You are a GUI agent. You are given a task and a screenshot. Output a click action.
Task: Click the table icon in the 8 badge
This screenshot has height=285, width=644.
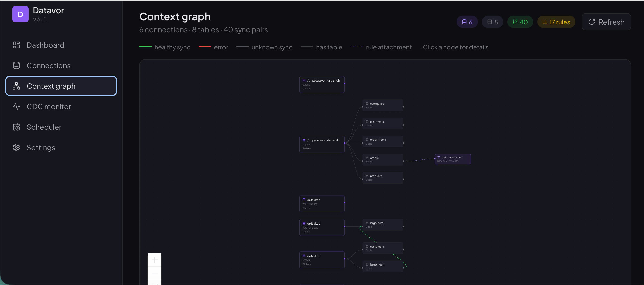489,22
